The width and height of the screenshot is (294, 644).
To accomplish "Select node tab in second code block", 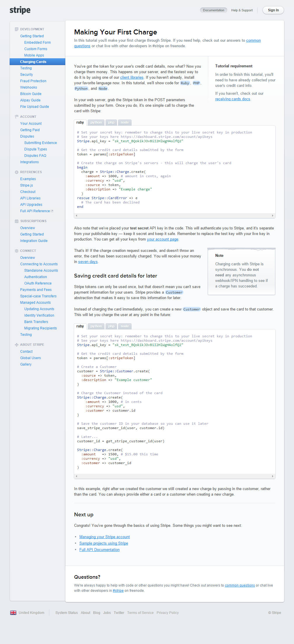I will pyautogui.click(x=125, y=326).
